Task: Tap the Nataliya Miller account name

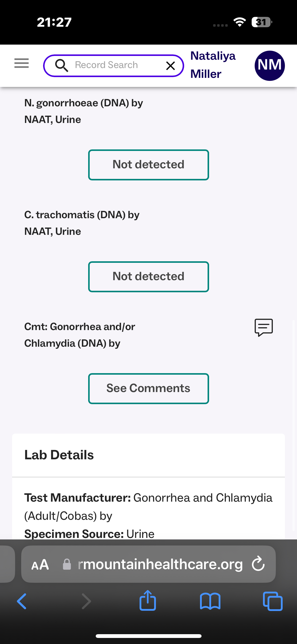Action: [213, 65]
